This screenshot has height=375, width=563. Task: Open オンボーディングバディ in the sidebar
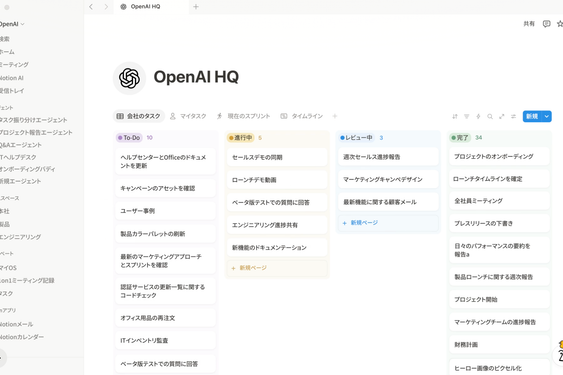(27, 169)
